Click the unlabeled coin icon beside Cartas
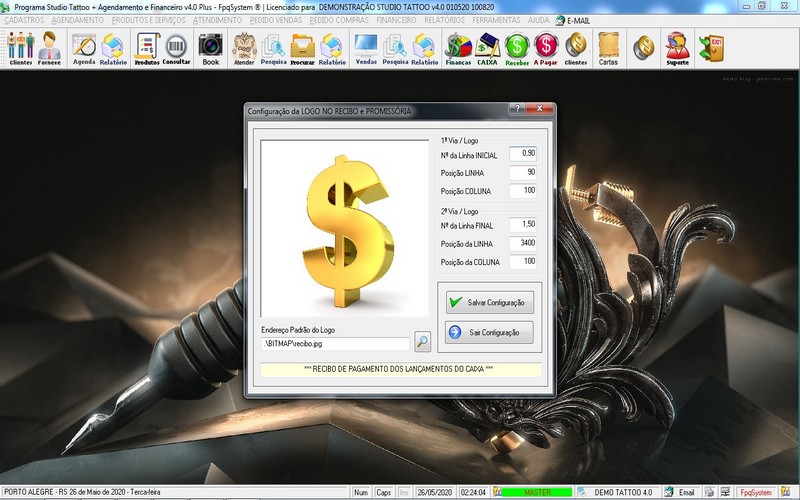The height and width of the screenshot is (500, 800). coord(644,47)
